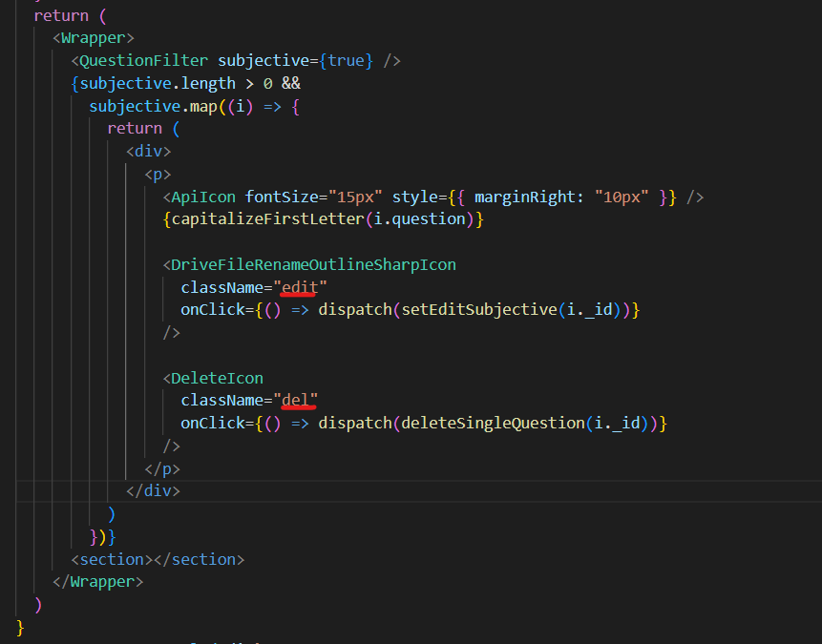Screen dimensions: 822x644
Task: Click the underlined "del" className string
Action: pos(299,400)
